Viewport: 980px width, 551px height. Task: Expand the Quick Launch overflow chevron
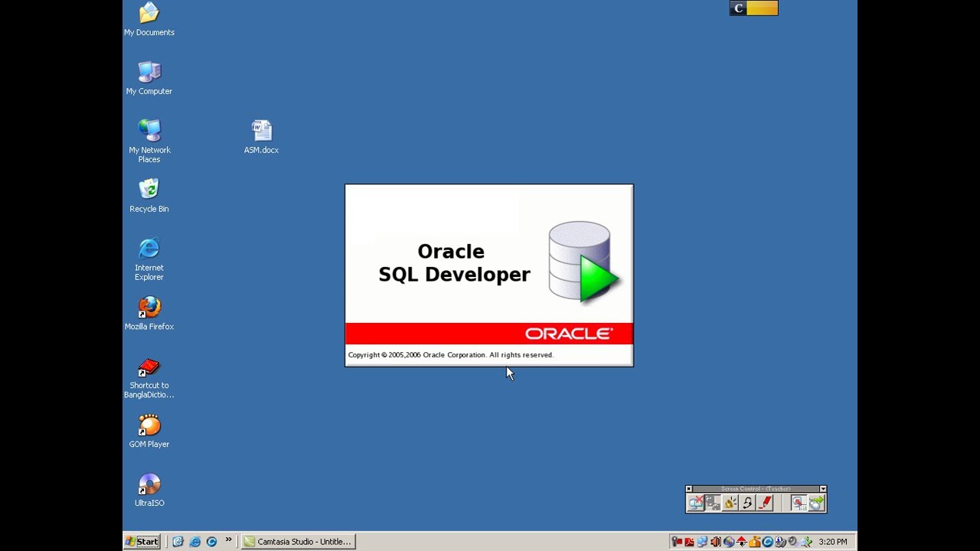pos(228,540)
